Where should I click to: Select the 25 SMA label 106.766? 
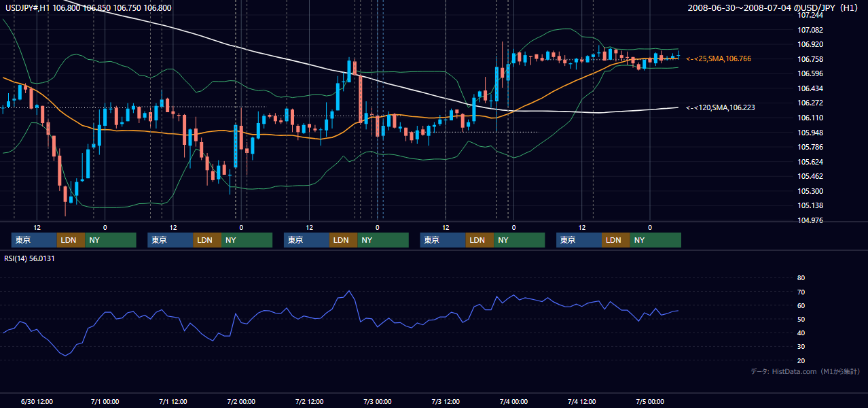pos(719,59)
